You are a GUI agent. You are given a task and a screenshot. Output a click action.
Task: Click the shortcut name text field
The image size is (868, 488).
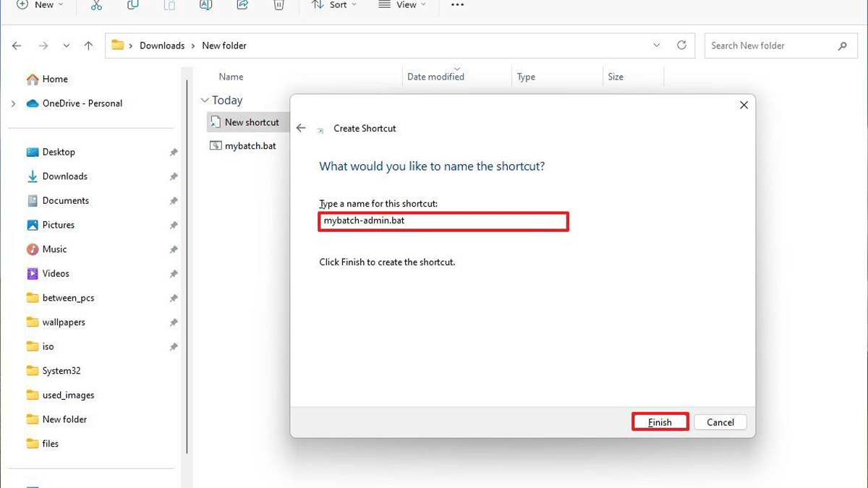[443, 221]
